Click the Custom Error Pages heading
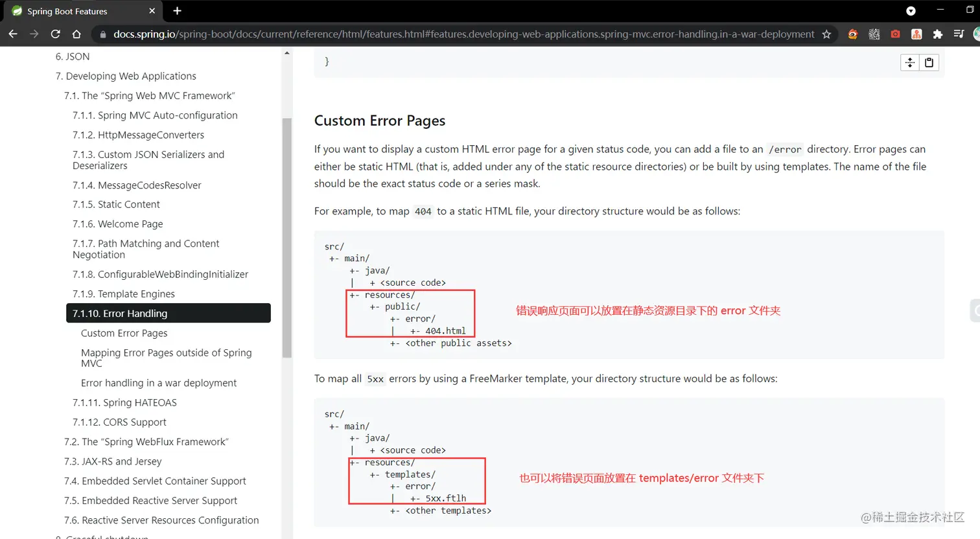 point(379,120)
